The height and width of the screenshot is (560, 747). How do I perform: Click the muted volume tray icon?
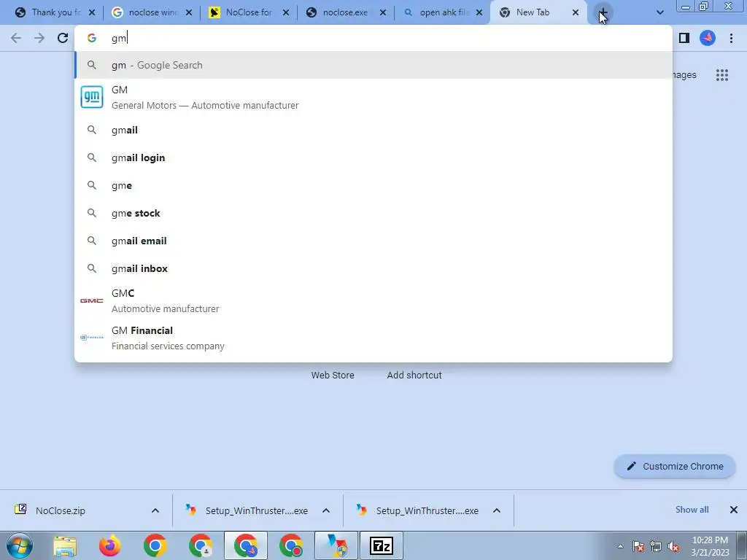point(673,547)
